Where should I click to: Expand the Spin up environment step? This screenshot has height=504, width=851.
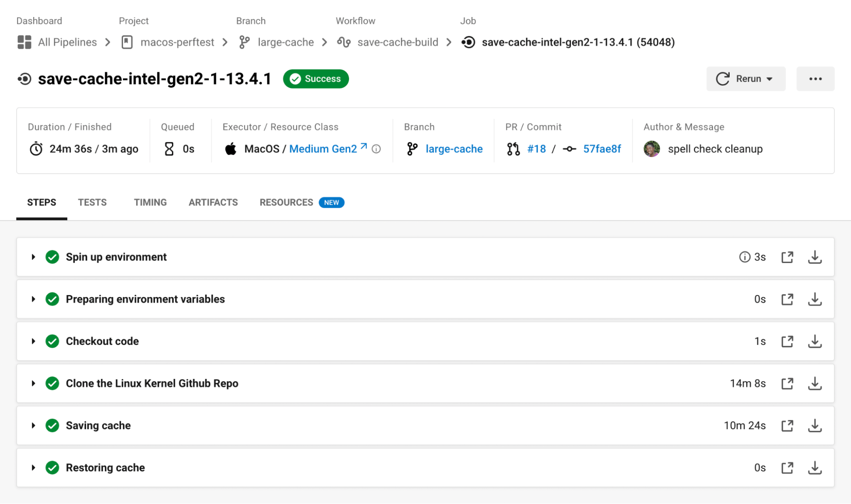(33, 257)
